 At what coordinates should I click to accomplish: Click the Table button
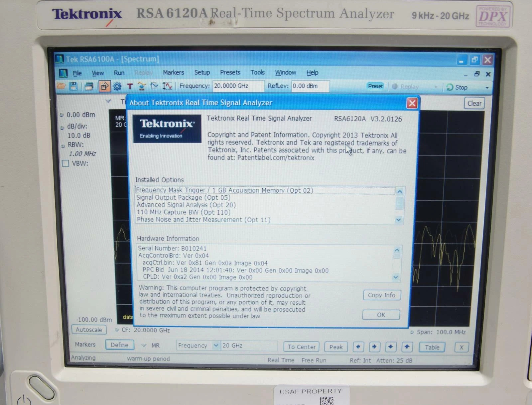432,347
